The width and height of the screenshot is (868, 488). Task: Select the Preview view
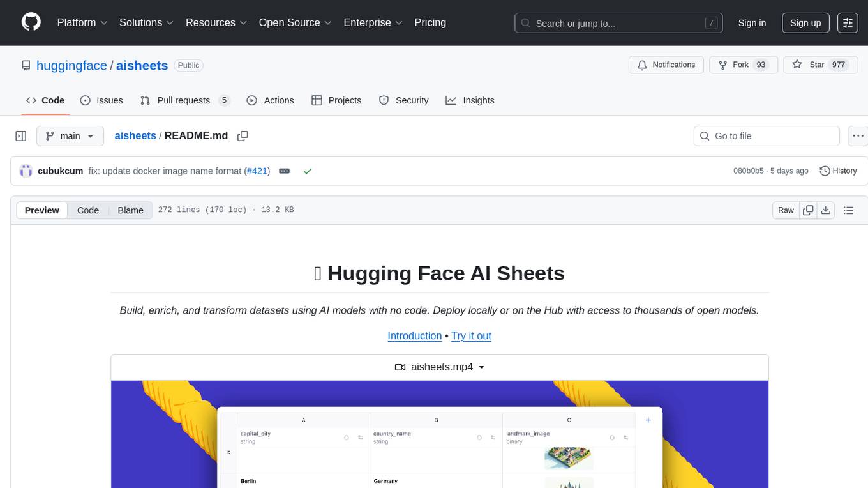(42, 210)
